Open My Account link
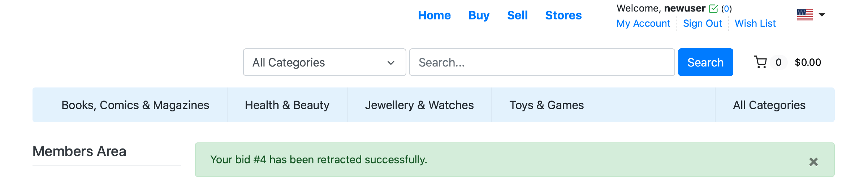 (x=643, y=23)
